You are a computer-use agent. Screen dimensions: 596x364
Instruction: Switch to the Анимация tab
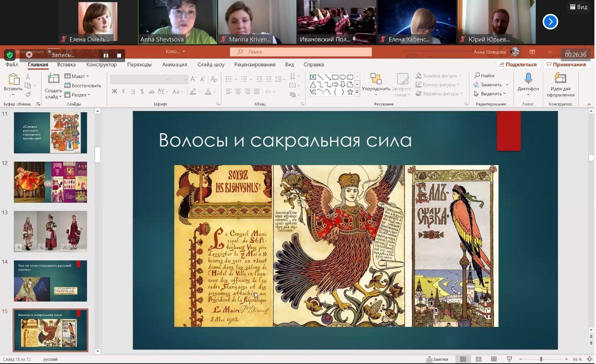click(174, 64)
